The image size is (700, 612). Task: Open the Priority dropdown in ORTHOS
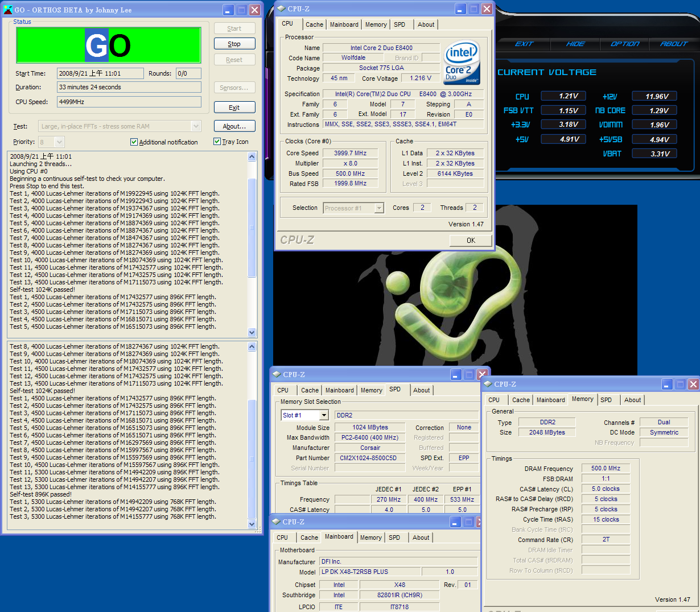(x=60, y=142)
